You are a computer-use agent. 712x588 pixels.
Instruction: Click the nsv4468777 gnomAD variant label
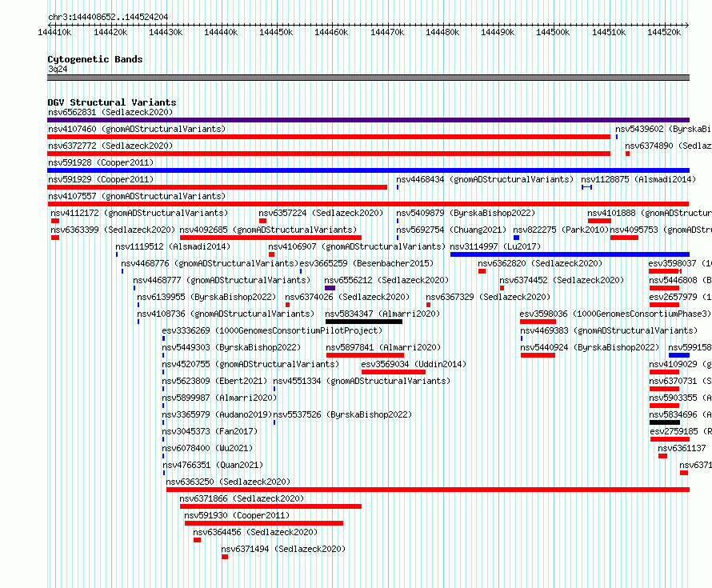[x=222, y=280]
